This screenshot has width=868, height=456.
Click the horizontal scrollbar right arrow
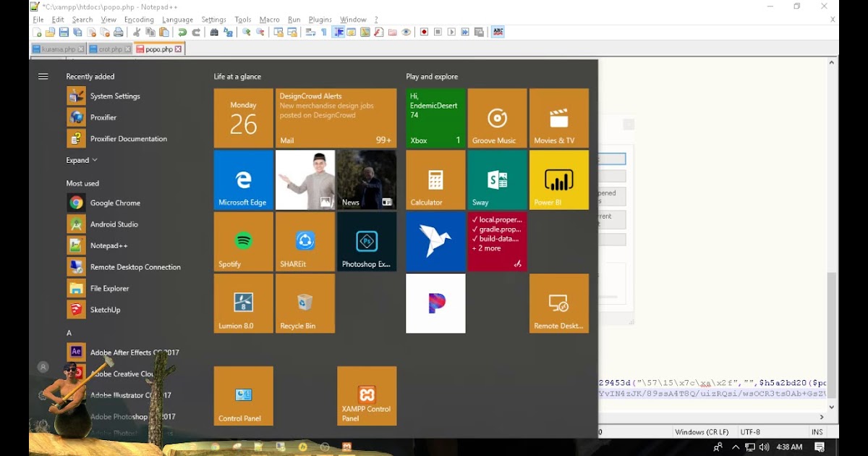821,417
